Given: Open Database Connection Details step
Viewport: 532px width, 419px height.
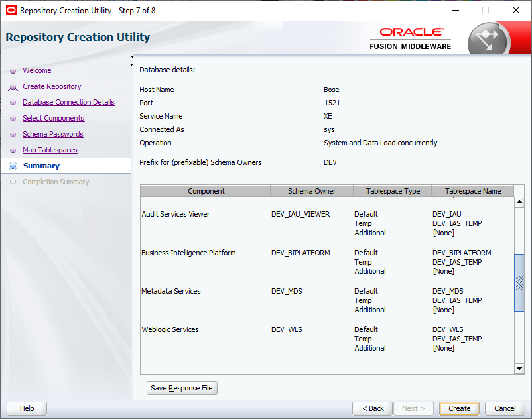Looking at the screenshot, I should pos(69,102).
